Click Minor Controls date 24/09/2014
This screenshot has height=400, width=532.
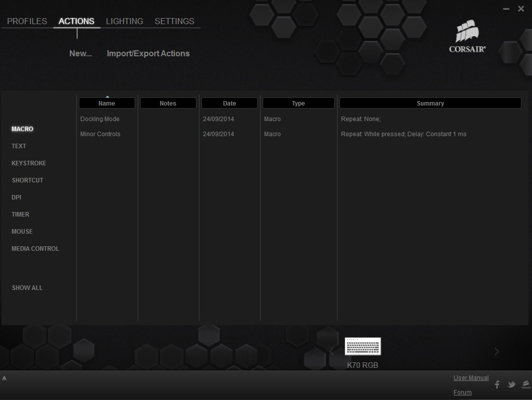[219, 134]
